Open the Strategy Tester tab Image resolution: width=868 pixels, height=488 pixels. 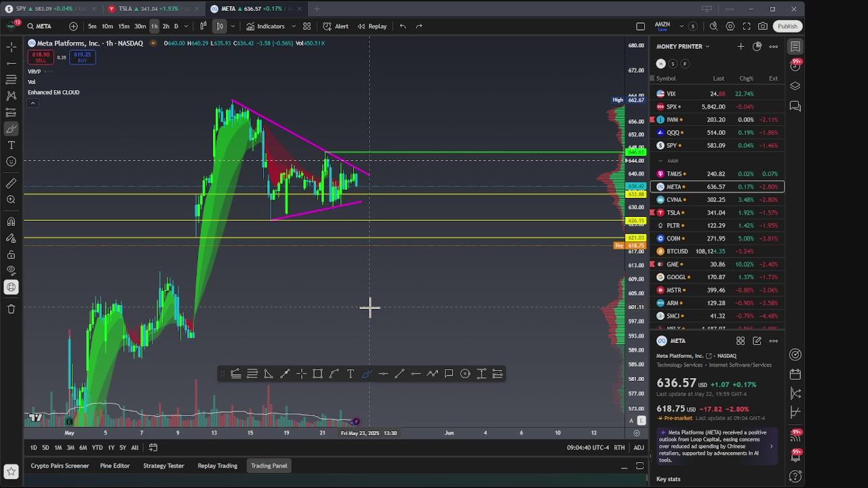[163, 466]
